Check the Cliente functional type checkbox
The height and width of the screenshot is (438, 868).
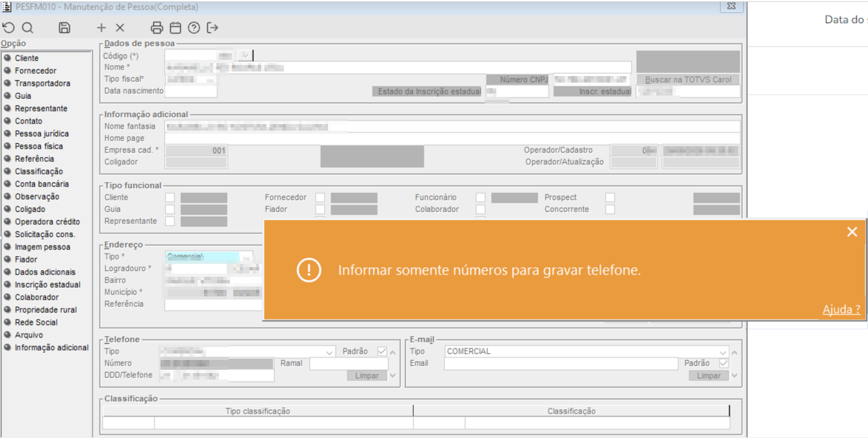pyautogui.click(x=170, y=198)
